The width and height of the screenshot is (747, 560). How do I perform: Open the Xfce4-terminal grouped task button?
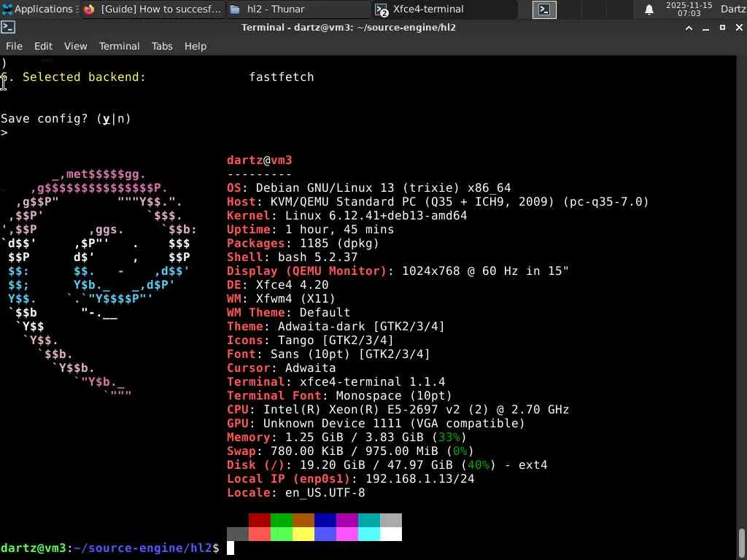[x=444, y=9]
